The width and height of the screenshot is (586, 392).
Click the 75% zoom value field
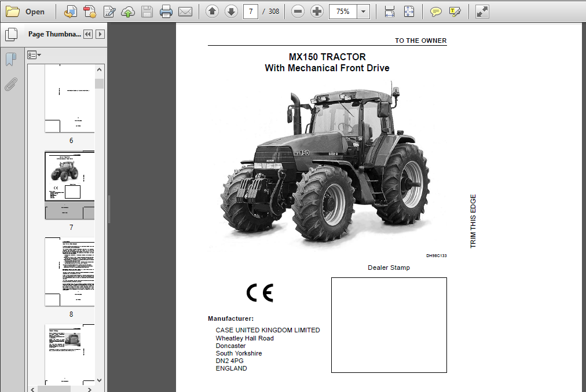(x=343, y=12)
